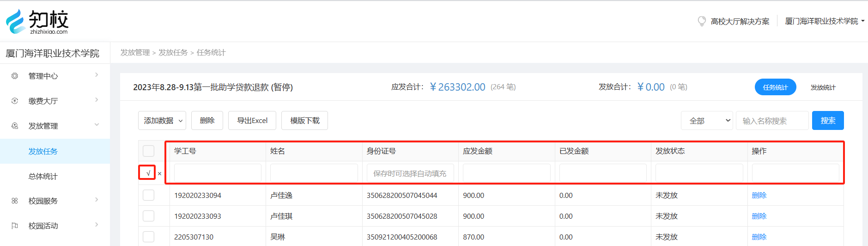Check the box for row 卢佳逸
Screen dimensions: 868x246
(x=148, y=195)
